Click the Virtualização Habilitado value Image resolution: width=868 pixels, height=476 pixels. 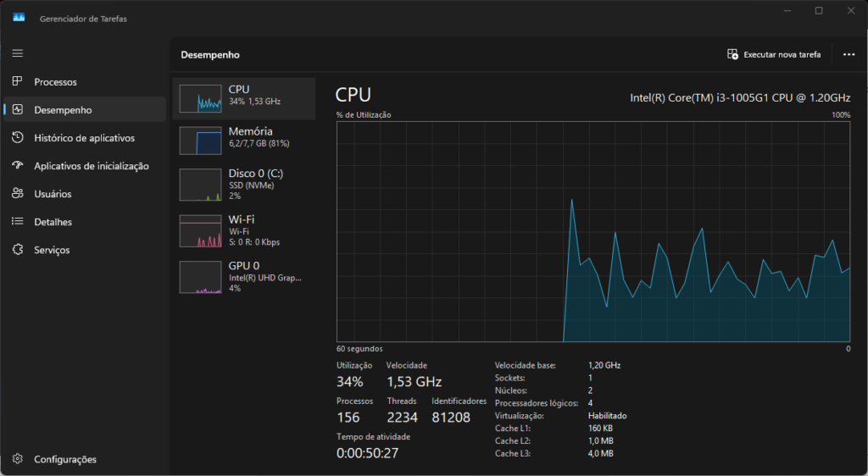click(x=607, y=416)
